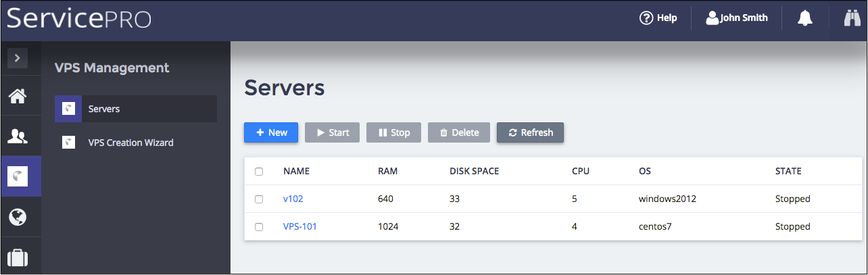Viewport: 868px width, 275px height.
Task: Open the globe icon in sidebar
Action: click(x=18, y=217)
